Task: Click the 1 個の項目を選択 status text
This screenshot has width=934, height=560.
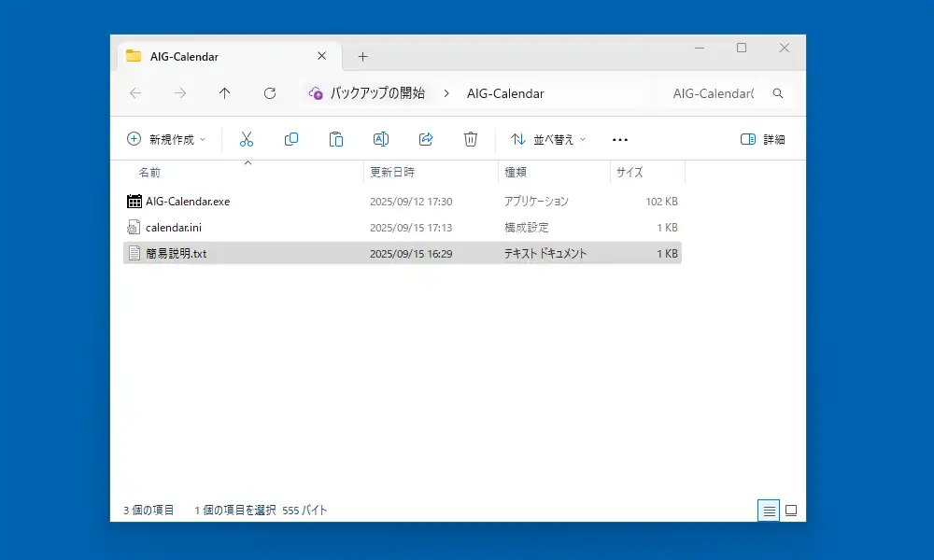Action: (x=235, y=510)
